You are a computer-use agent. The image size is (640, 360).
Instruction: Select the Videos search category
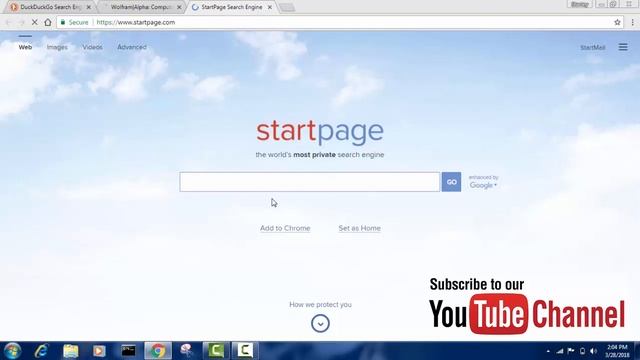[92, 47]
